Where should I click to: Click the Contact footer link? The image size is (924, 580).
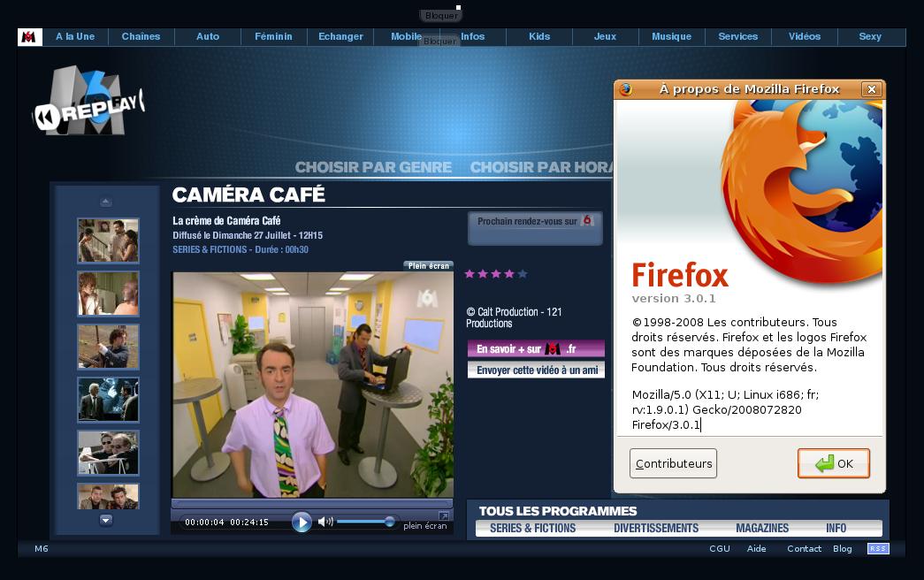(804, 549)
